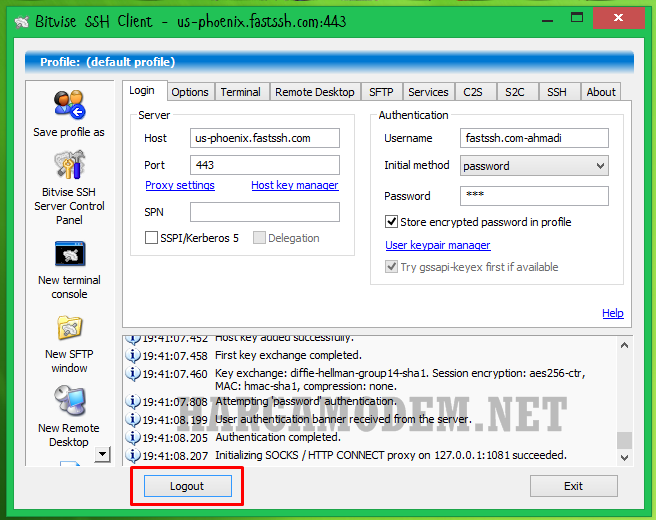This screenshot has width=656, height=520.
Task: Click the Port input field
Action: point(265,165)
